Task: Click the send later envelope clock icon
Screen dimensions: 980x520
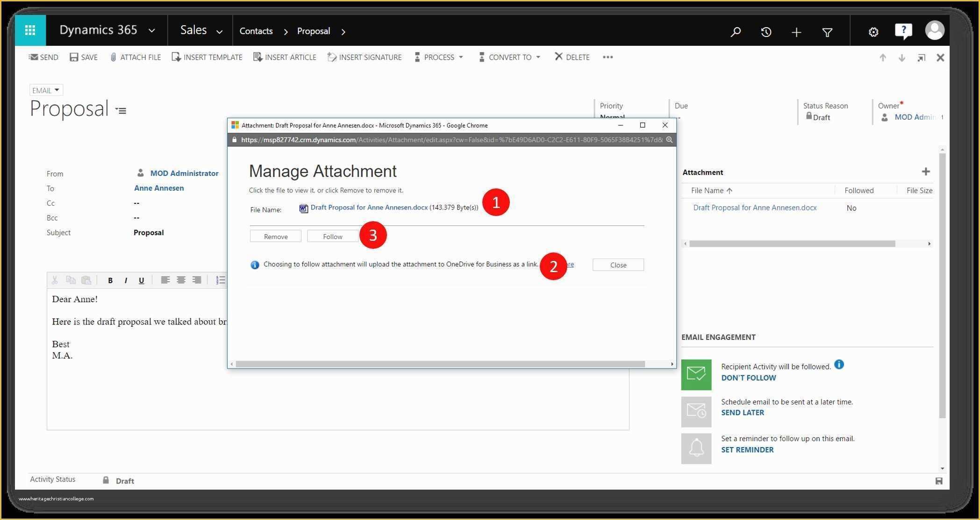Action: click(x=696, y=412)
